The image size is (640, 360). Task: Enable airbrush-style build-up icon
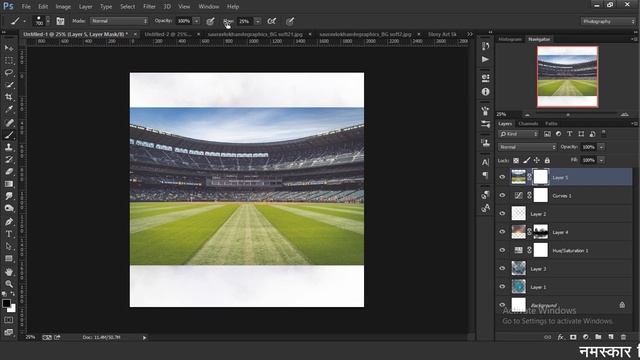pyautogui.click(x=271, y=21)
